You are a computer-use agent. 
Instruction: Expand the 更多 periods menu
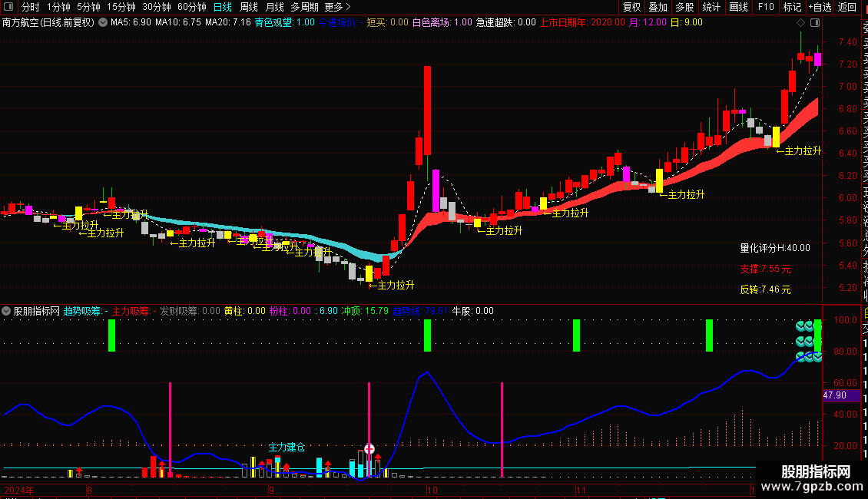coord(338,7)
